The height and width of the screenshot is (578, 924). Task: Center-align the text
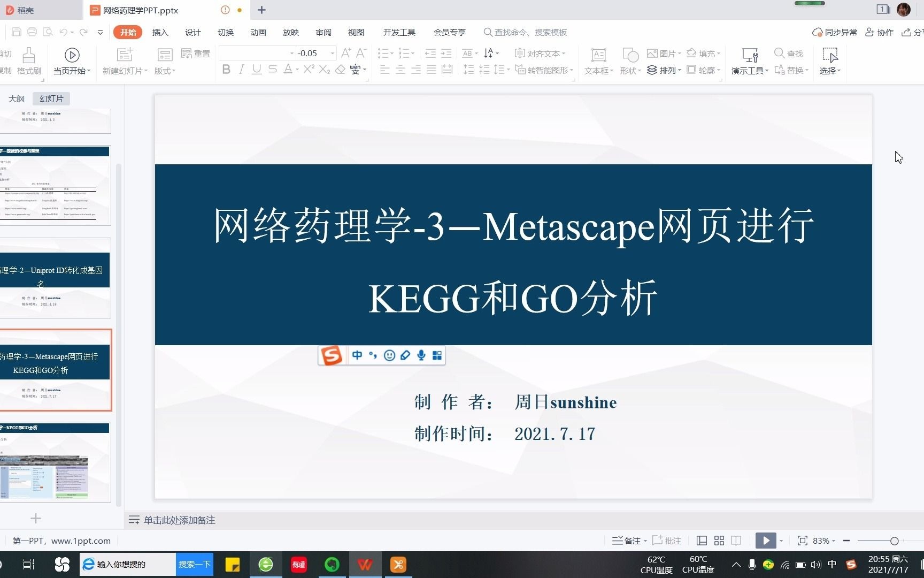400,70
